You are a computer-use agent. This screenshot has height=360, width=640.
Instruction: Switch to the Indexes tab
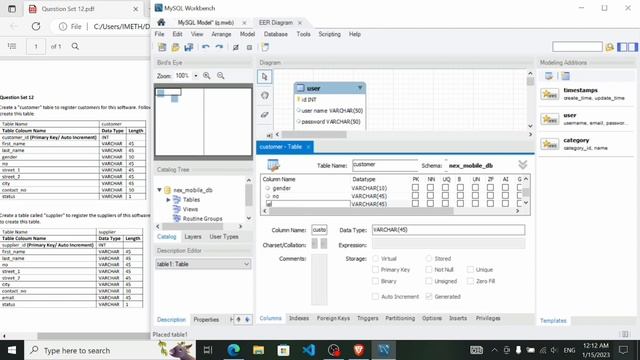point(299,318)
